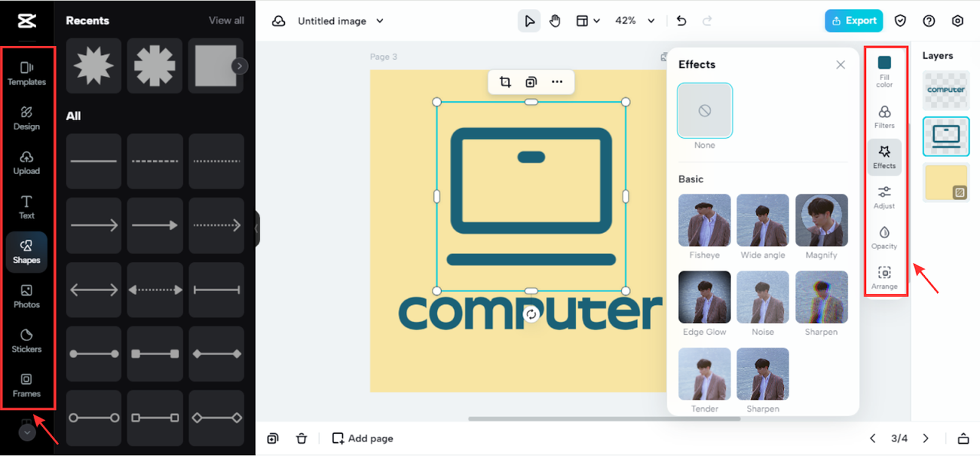
Task: Select the Effects tool
Action: [884, 157]
